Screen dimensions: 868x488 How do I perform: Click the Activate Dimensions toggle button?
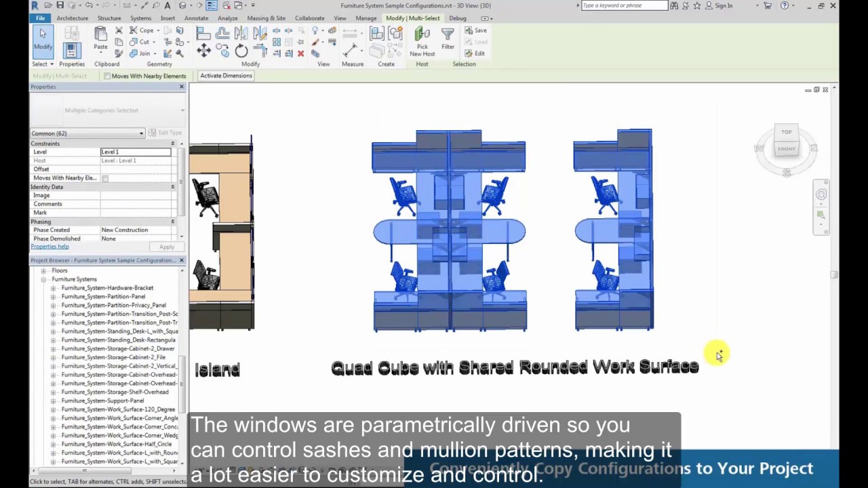click(226, 75)
